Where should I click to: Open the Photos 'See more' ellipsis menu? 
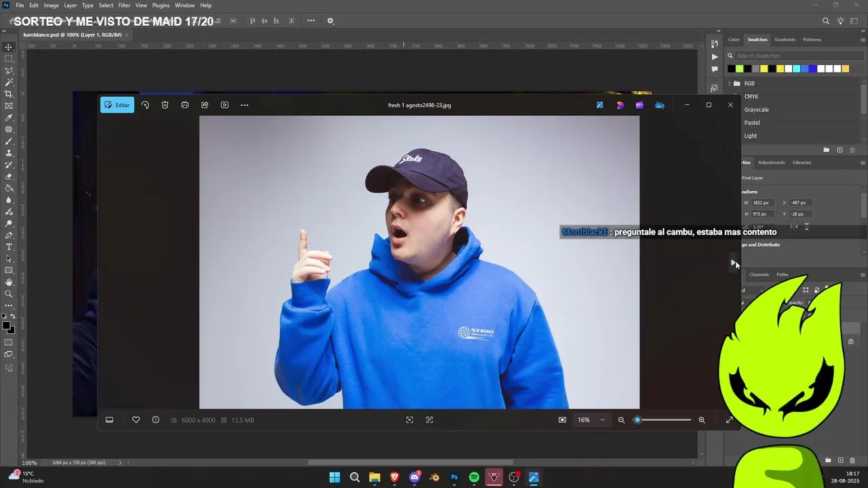click(244, 105)
